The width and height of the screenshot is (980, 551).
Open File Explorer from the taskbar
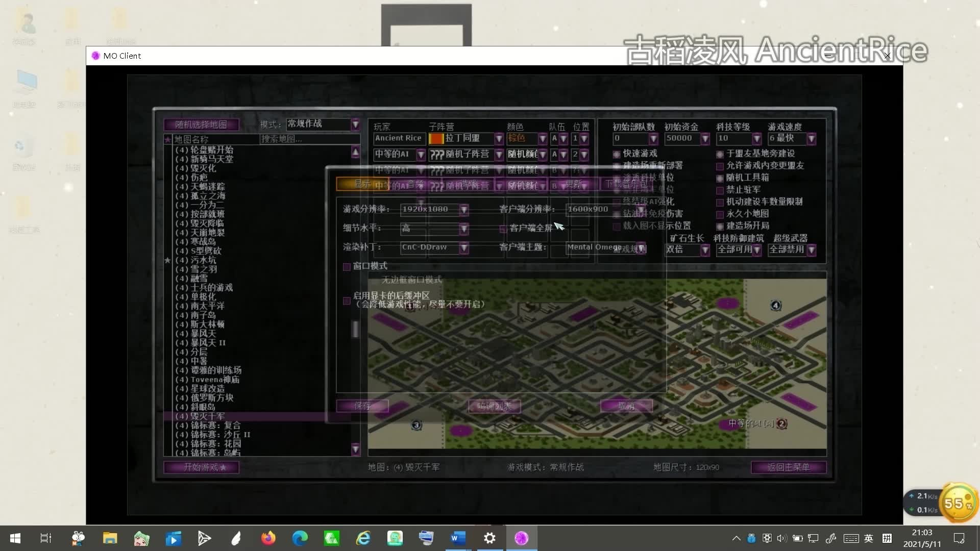pyautogui.click(x=110, y=538)
